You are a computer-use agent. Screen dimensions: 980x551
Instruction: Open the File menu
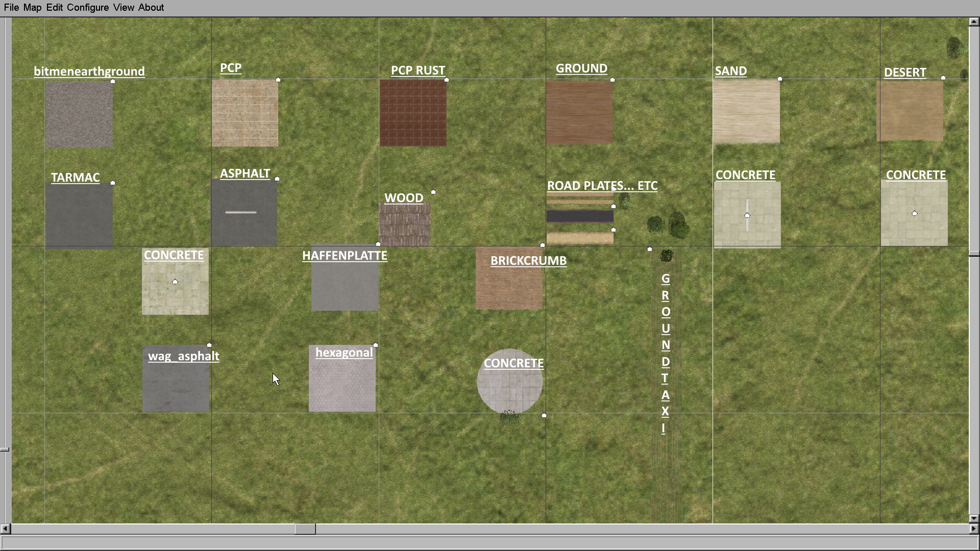[x=11, y=8]
